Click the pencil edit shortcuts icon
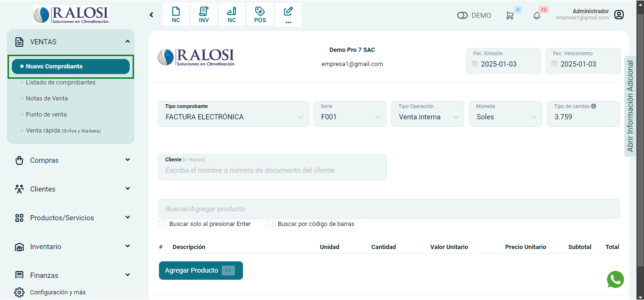 (x=288, y=15)
